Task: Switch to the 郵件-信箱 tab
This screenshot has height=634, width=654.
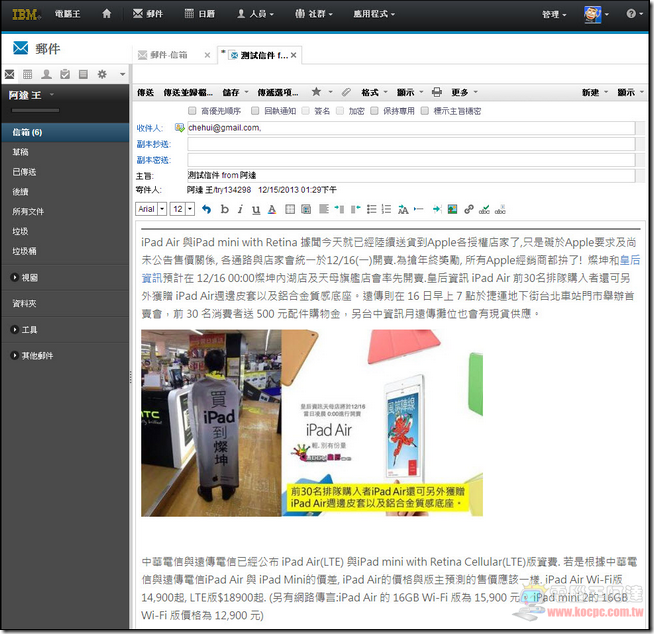Action: (x=169, y=55)
